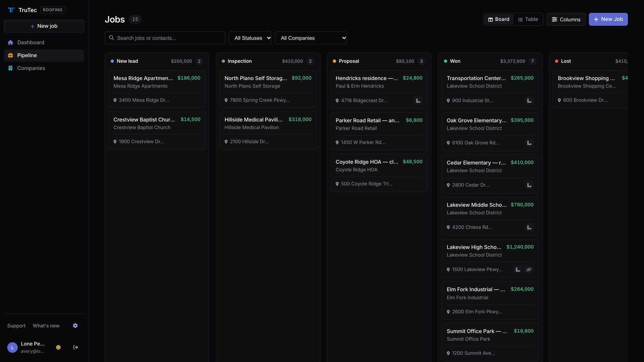The height and width of the screenshot is (362, 644).
Task: Click the Proposal column header
Action: click(379, 61)
